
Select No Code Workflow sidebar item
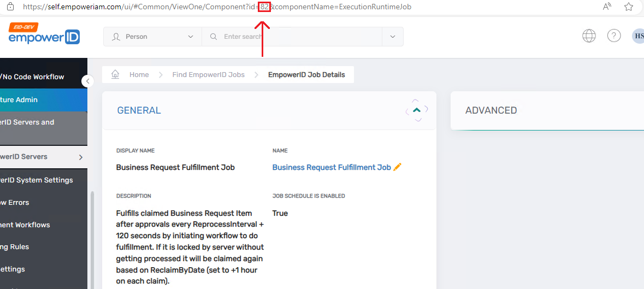44,77
